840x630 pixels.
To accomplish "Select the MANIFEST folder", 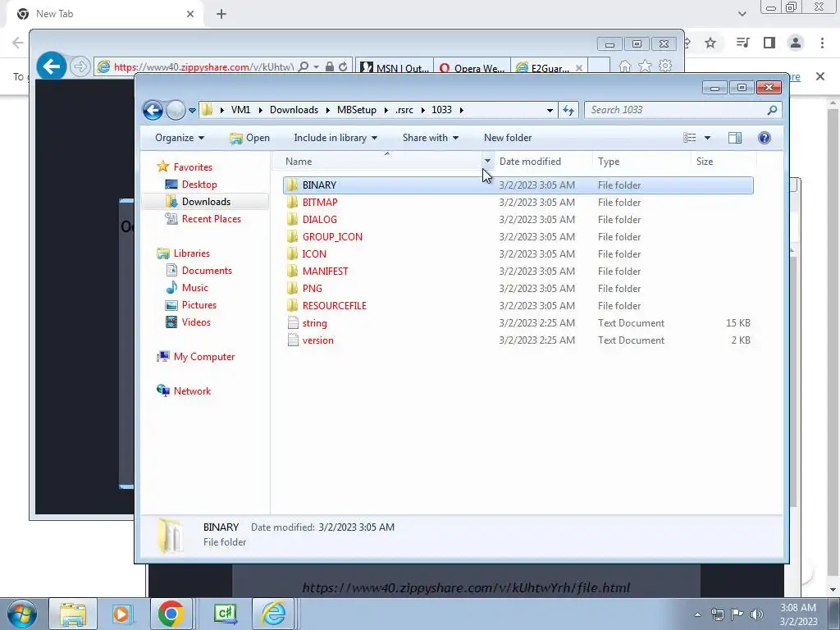I will click(518, 271).
